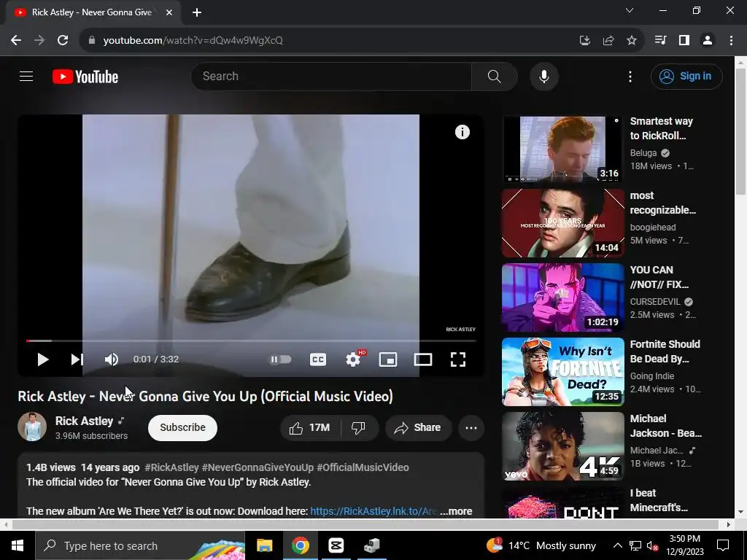
Task: Open Rick Astley channel avatar
Action: [x=32, y=427]
